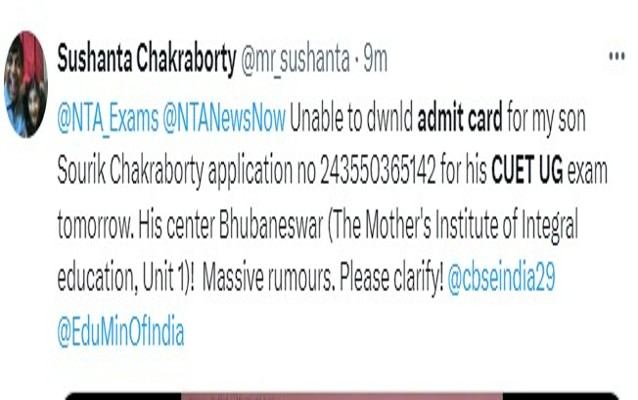Viewport: 638px width, 400px height.
Task: Click the 'Please clarify!' text
Action: pos(391,279)
